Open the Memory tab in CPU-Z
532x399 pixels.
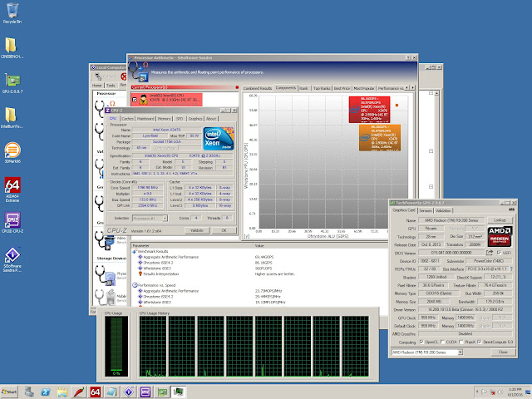coord(165,119)
